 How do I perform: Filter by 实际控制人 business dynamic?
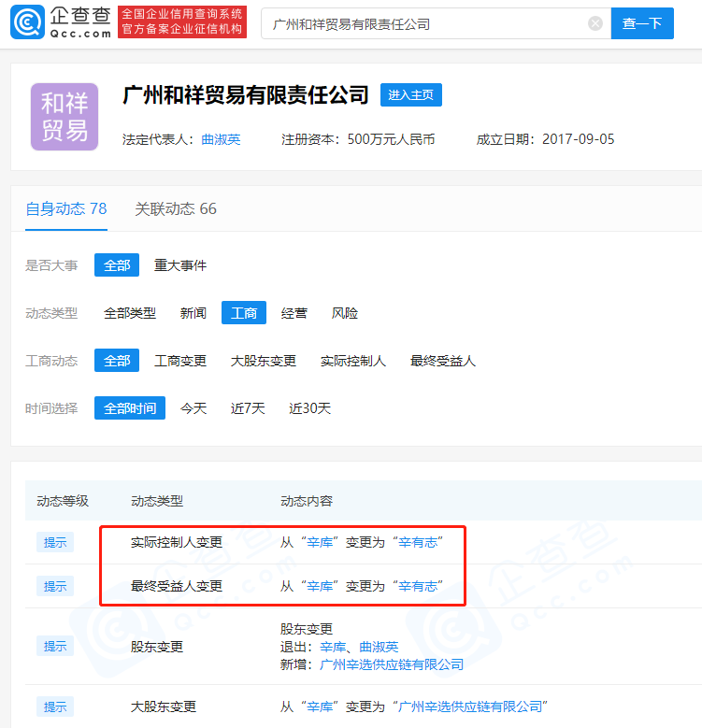pos(353,361)
